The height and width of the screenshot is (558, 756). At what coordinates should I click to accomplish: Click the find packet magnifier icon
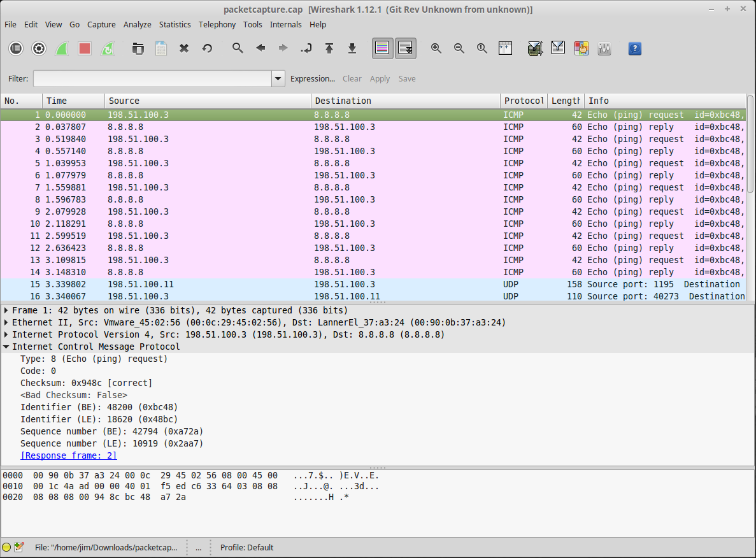(x=238, y=48)
